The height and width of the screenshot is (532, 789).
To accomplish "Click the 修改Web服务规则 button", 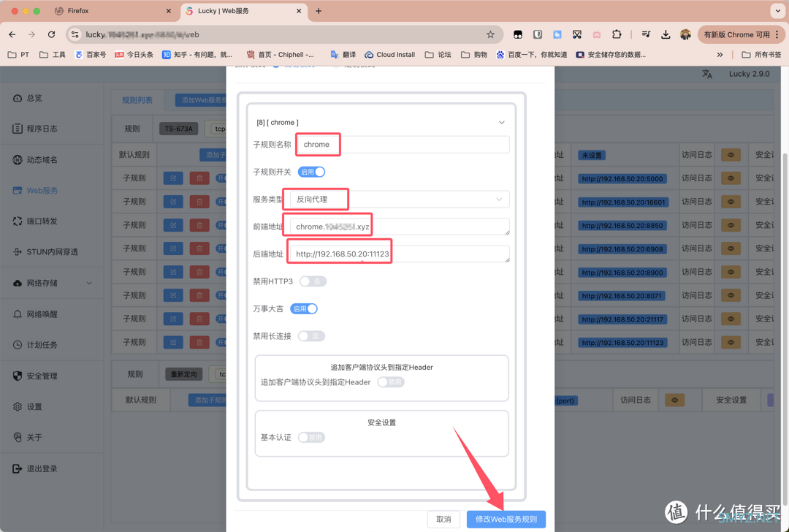I will point(506,519).
